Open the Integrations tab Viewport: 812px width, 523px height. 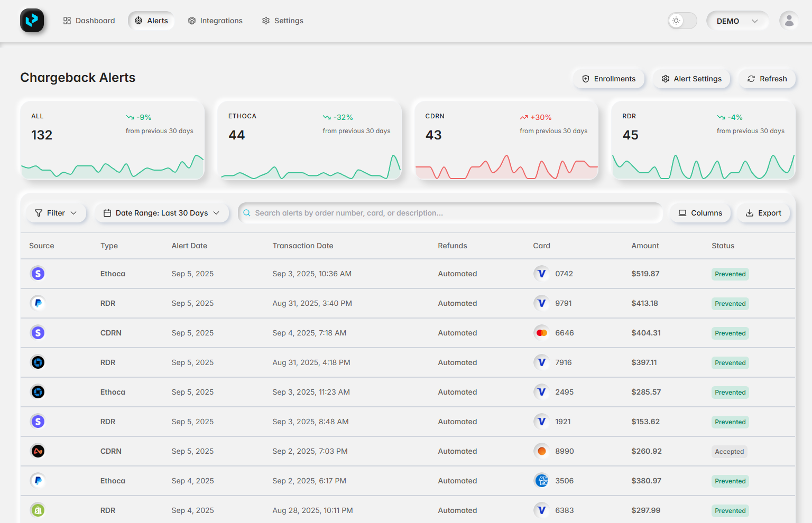(x=215, y=21)
